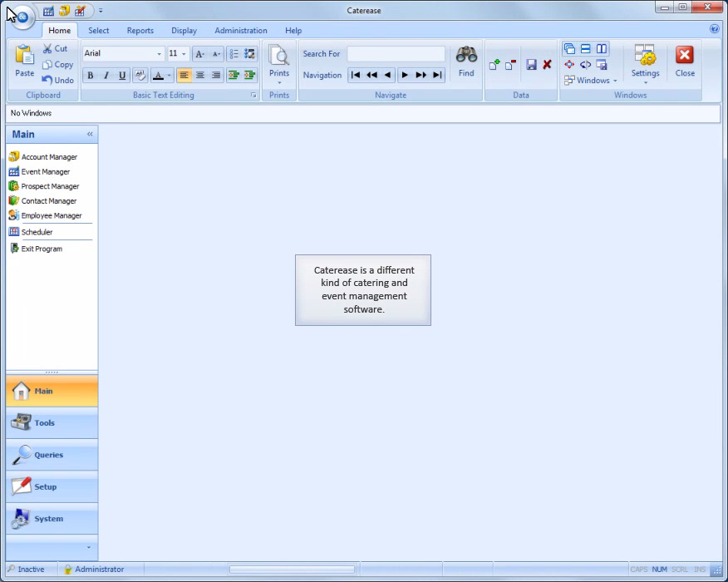Image resolution: width=728 pixels, height=582 pixels.
Task: Open the Select ribbon tab
Action: click(x=98, y=31)
